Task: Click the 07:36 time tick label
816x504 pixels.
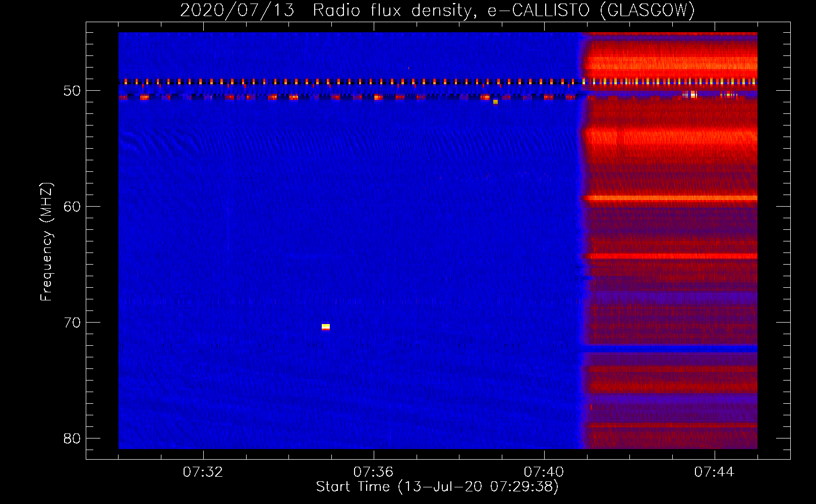Action: 373,472
